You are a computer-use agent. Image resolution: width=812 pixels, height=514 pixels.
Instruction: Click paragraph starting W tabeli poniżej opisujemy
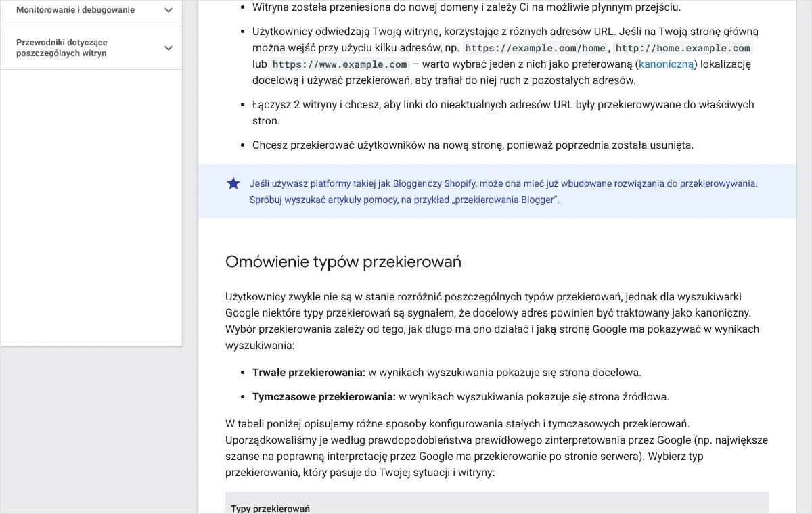pyautogui.click(x=497, y=448)
